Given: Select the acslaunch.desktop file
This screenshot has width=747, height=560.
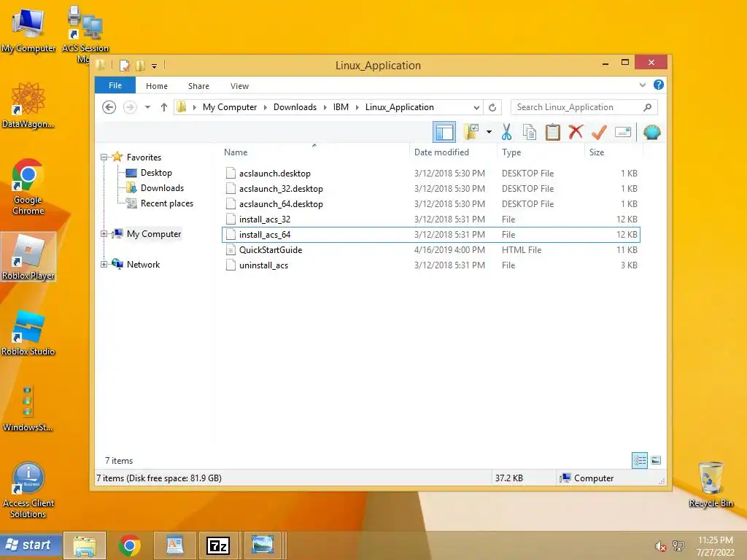Looking at the screenshot, I should point(431,174).
